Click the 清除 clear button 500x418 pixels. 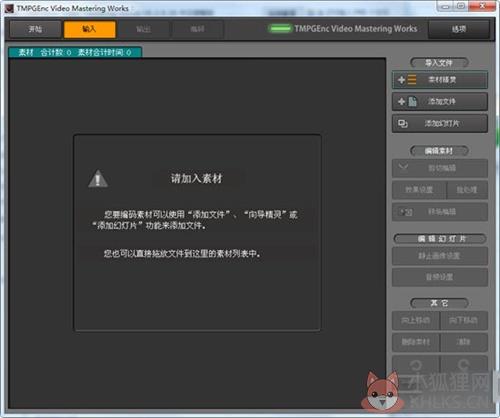464,342
